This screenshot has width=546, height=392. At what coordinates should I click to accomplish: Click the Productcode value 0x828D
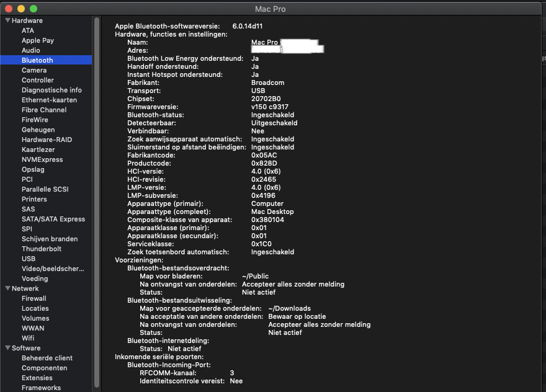tap(264, 163)
